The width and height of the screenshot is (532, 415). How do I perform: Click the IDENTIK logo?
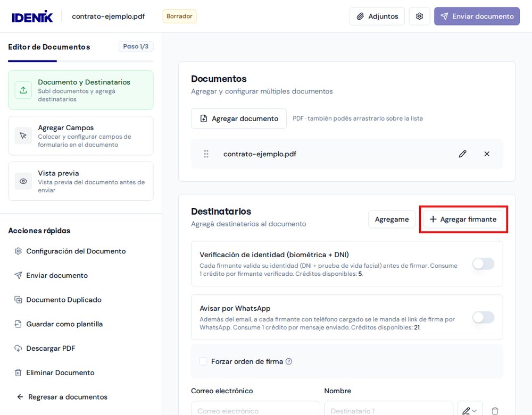pos(32,16)
